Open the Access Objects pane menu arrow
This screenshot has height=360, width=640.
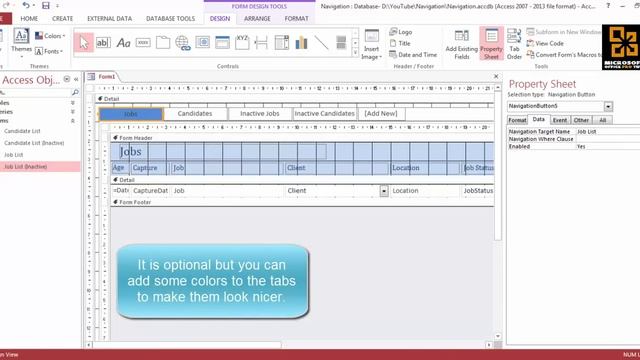click(x=67, y=79)
